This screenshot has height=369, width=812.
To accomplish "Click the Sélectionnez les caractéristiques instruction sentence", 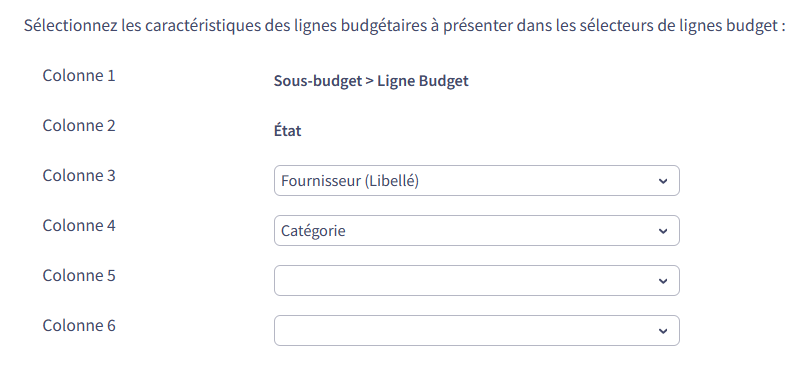I will 404,26.
